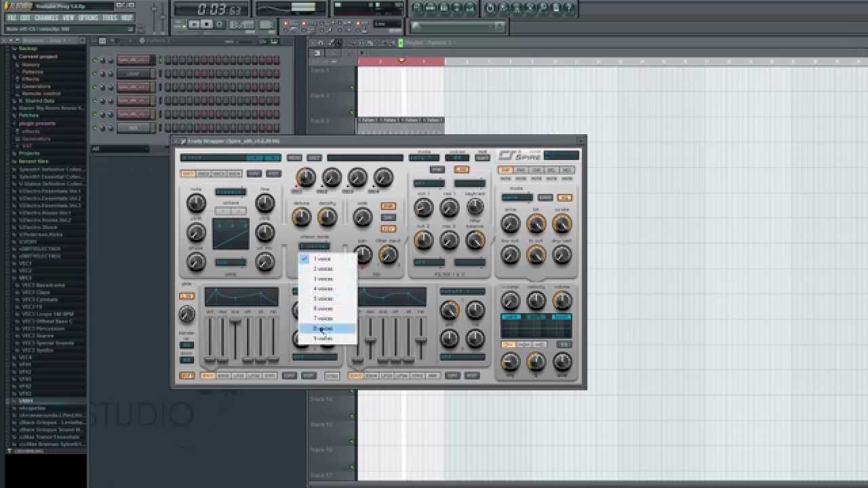Open the CHANNELS menu

pos(47,18)
